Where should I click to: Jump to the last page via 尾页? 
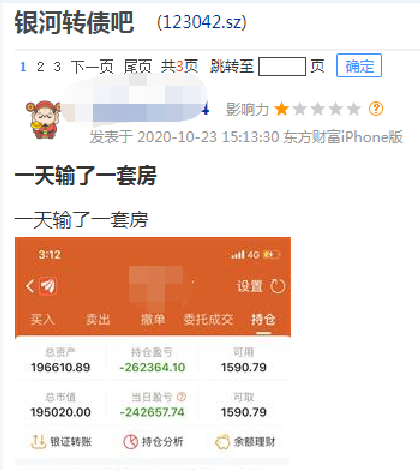(138, 66)
